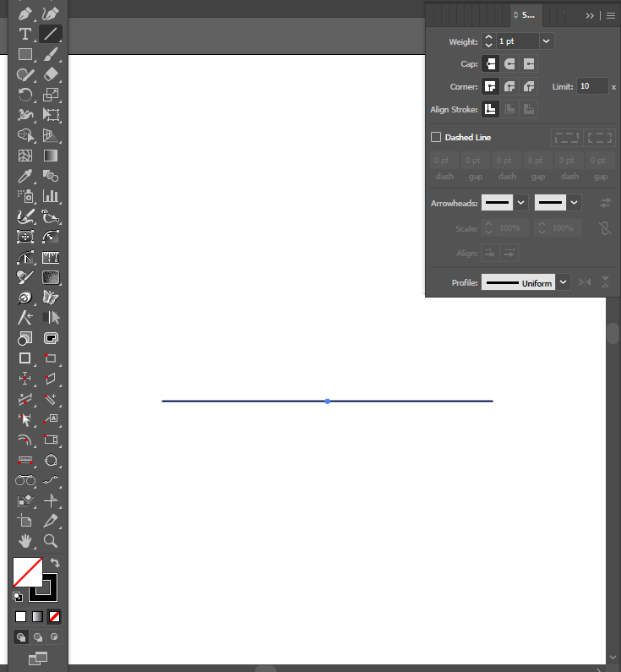Increase stroke weight with stepper
The image size is (621, 672).
coord(488,37)
